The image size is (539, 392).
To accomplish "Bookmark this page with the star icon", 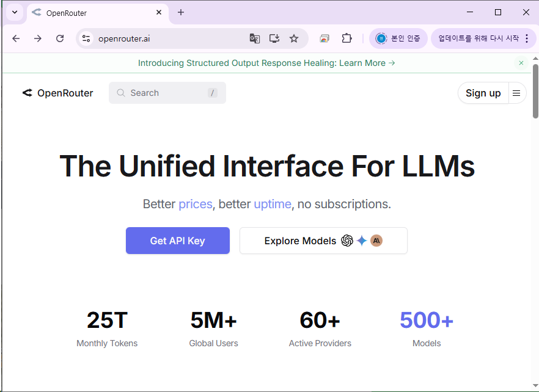I will click(294, 38).
